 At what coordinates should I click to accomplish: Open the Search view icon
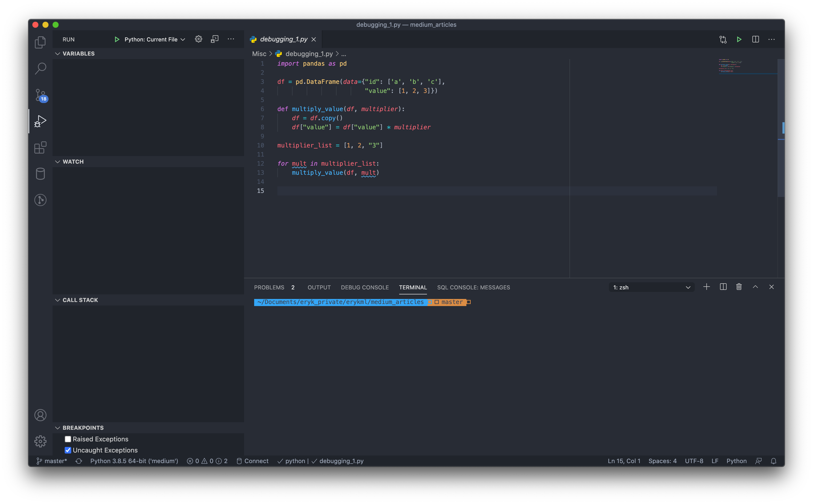pos(40,69)
